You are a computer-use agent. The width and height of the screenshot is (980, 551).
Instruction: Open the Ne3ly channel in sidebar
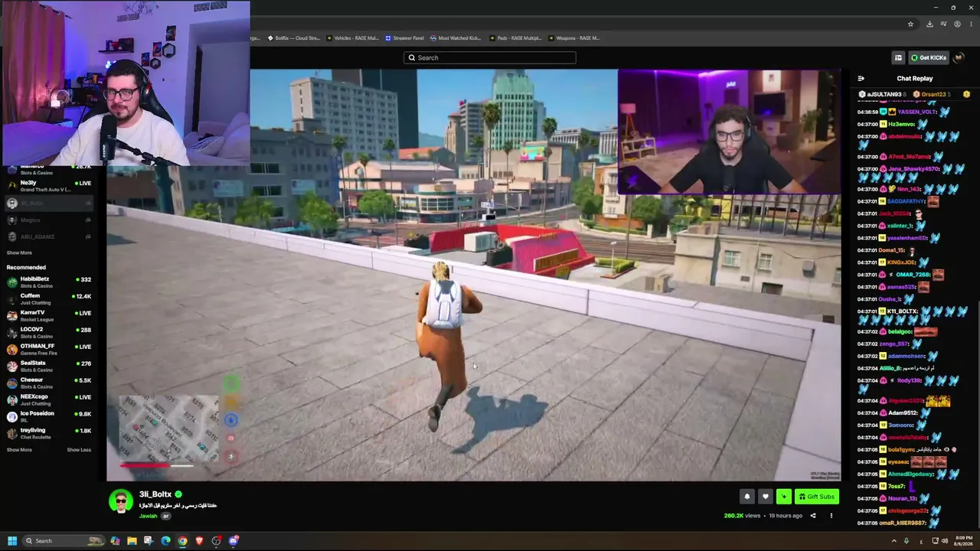point(48,186)
